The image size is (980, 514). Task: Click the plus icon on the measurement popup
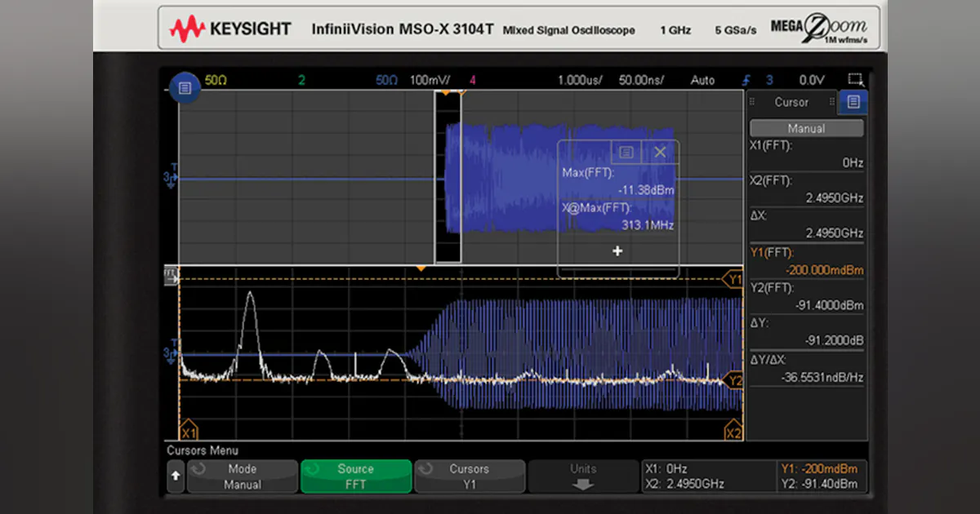coord(617,250)
